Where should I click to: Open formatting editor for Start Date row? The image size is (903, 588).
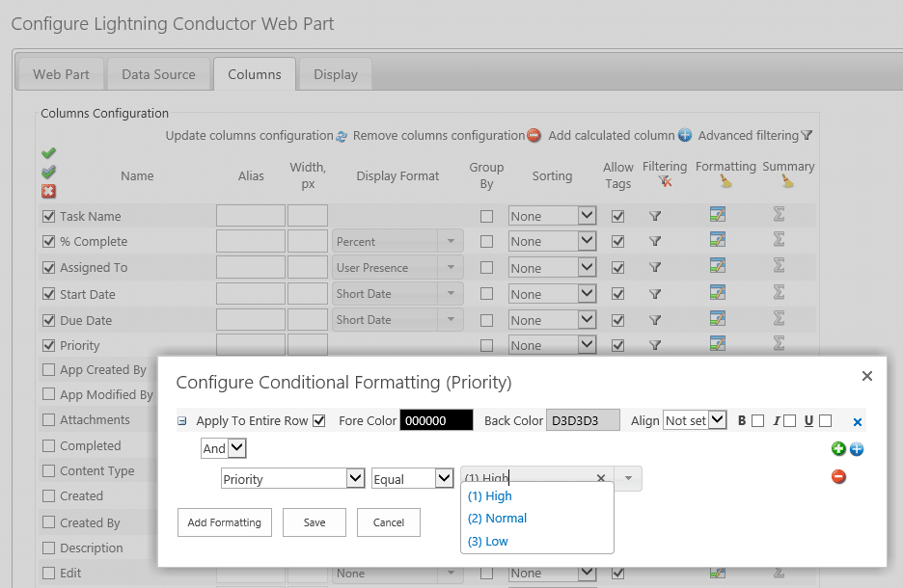pyautogui.click(x=718, y=292)
